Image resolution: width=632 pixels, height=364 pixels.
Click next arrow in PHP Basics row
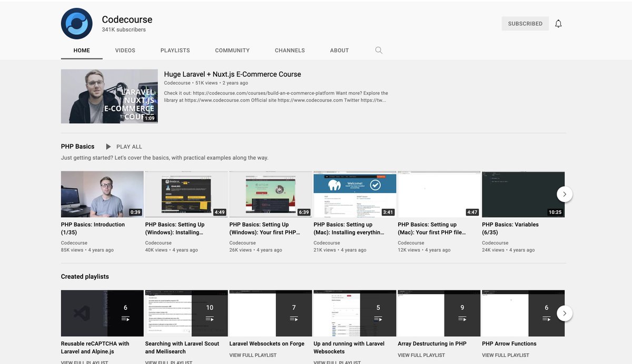coord(565,194)
